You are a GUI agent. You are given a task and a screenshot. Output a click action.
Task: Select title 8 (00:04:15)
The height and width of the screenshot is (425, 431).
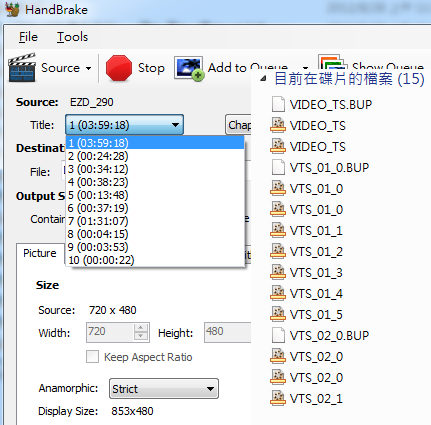(155, 234)
